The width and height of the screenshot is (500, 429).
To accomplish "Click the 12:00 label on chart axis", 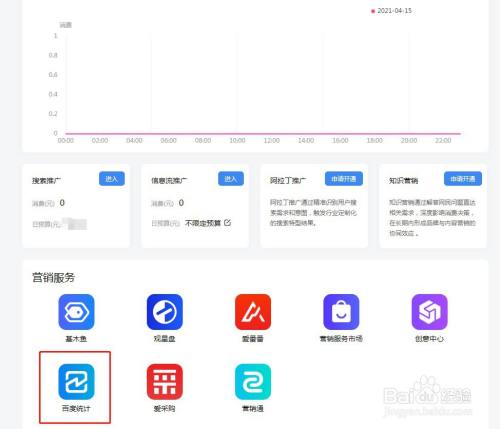I will pos(272,141).
